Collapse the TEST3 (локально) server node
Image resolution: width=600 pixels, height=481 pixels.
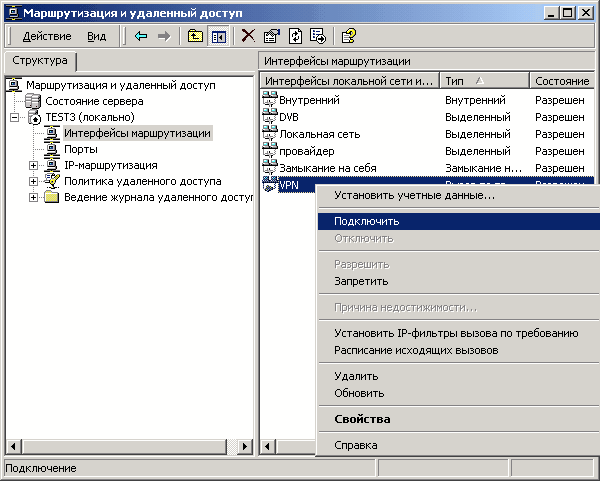click(x=14, y=117)
